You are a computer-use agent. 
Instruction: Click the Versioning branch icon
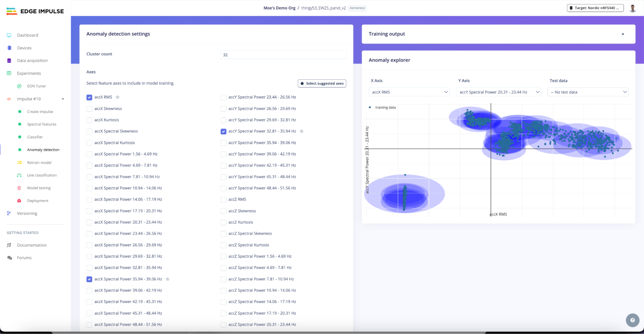[9, 213]
